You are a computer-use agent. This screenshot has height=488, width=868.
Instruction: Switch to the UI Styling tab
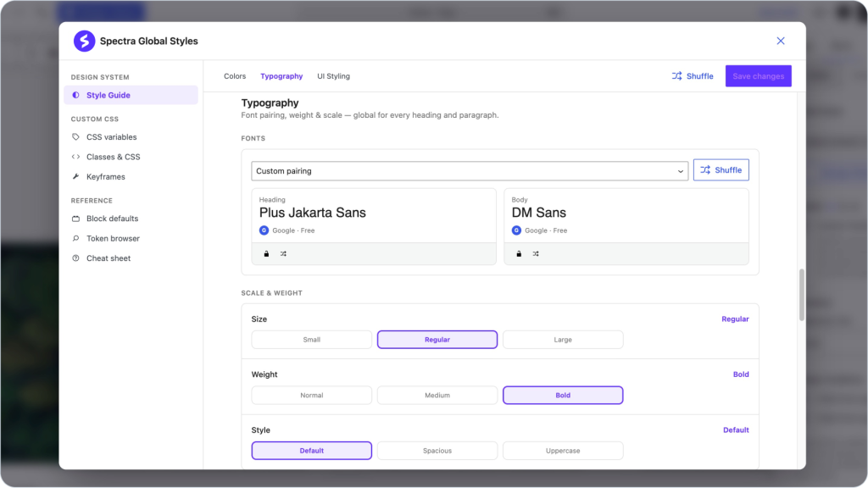pyautogui.click(x=333, y=76)
